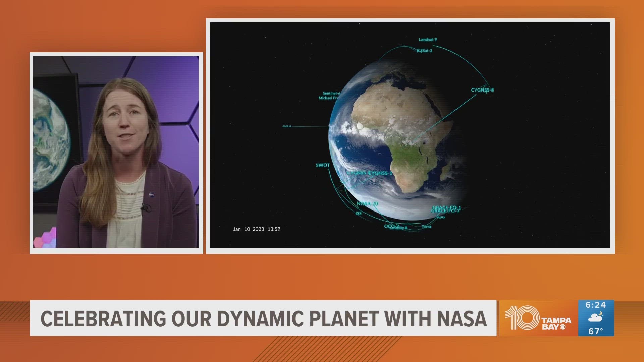The height and width of the screenshot is (362, 644).
Task: Click the 'CELEBRATING OUR DYNAMIC PLANET WITH NASA' headline
Action: (x=264, y=319)
